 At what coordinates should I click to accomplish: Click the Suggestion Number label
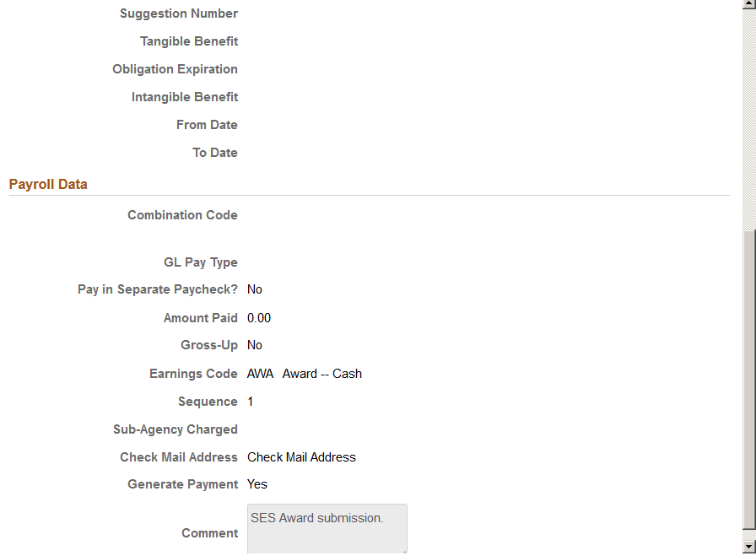178,13
